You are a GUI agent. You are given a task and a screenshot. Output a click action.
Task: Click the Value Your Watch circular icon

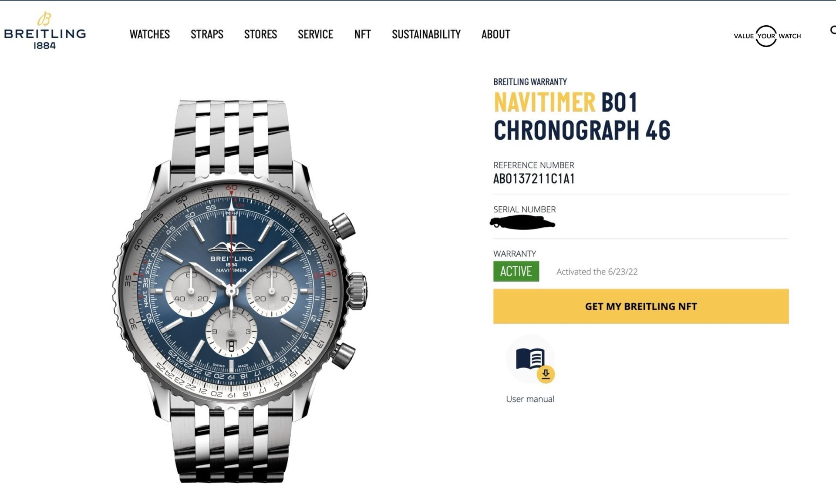click(766, 36)
